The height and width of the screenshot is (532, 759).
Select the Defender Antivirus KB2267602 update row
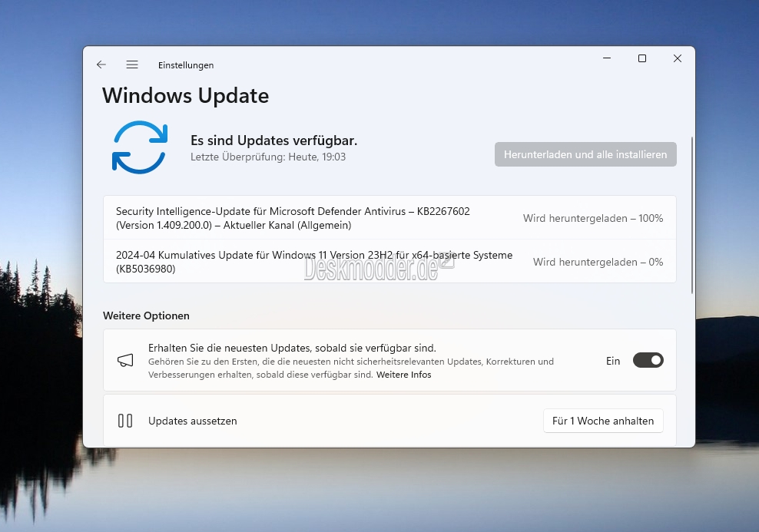pos(389,218)
